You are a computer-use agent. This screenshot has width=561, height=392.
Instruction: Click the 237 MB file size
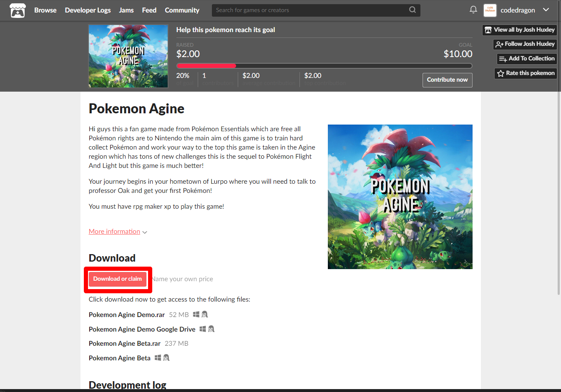tap(176, 344)
